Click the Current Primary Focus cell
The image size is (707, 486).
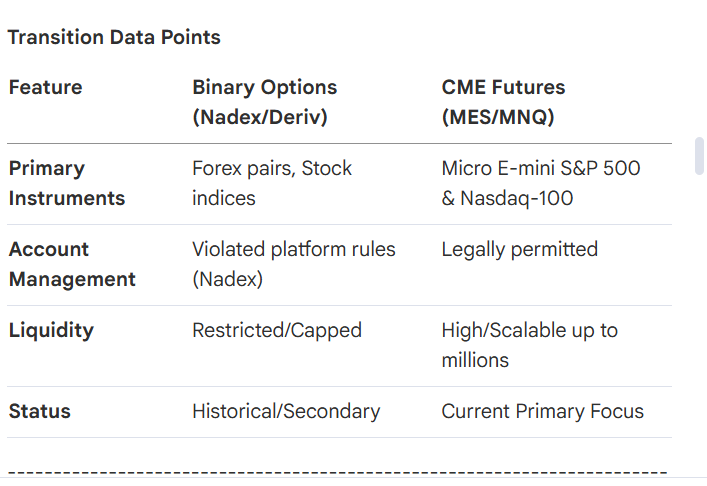[x=542, y=411]
